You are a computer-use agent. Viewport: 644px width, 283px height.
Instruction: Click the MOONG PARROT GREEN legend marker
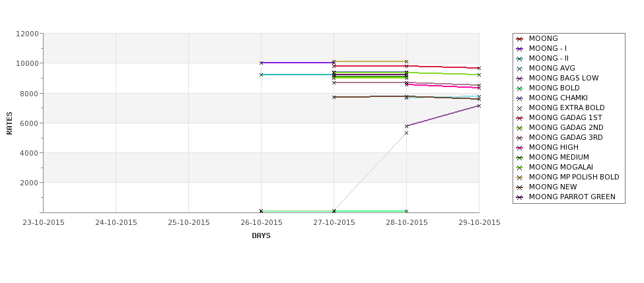pos(520,197)
